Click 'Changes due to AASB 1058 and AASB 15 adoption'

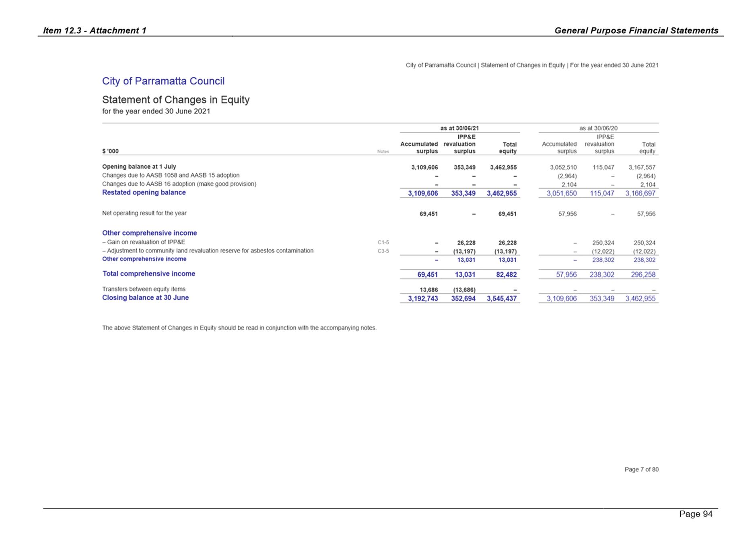171,175
